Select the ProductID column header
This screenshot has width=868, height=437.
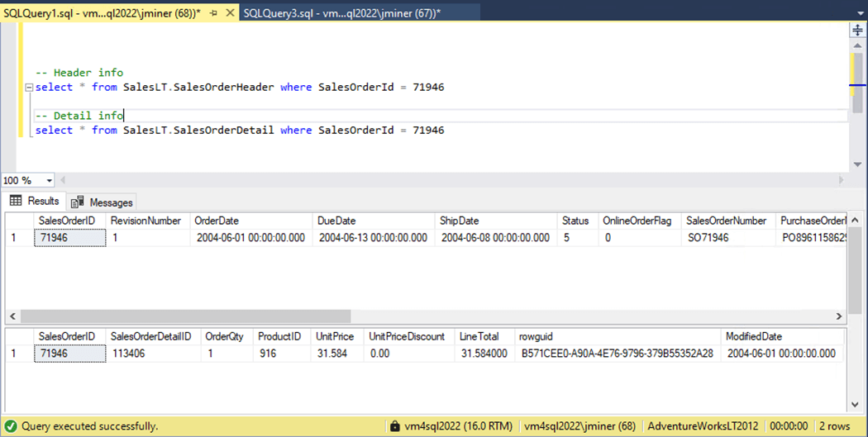click(282, 336)
